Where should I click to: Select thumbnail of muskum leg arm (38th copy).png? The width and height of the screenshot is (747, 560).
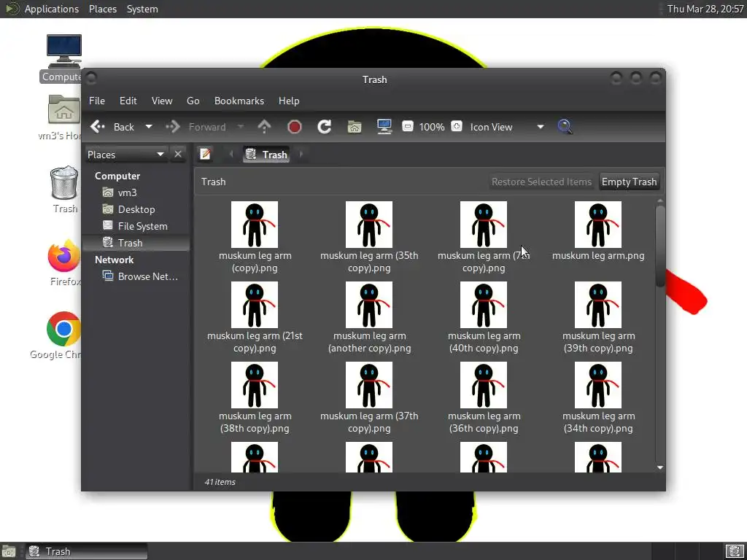[x=255, y=385]
